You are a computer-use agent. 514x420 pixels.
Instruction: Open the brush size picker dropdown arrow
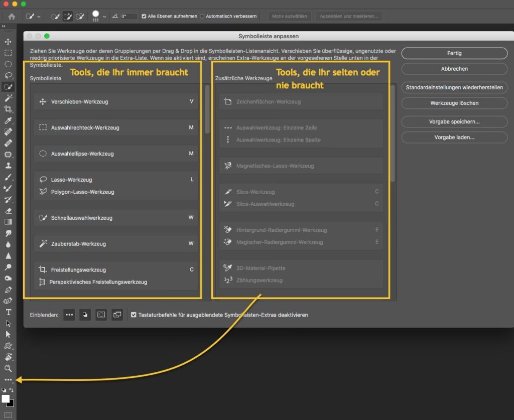coord(104,17)
